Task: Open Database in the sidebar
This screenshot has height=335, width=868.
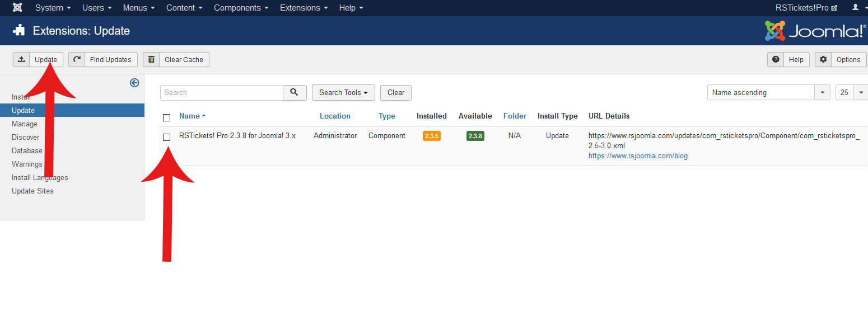Action: point(27,150)
